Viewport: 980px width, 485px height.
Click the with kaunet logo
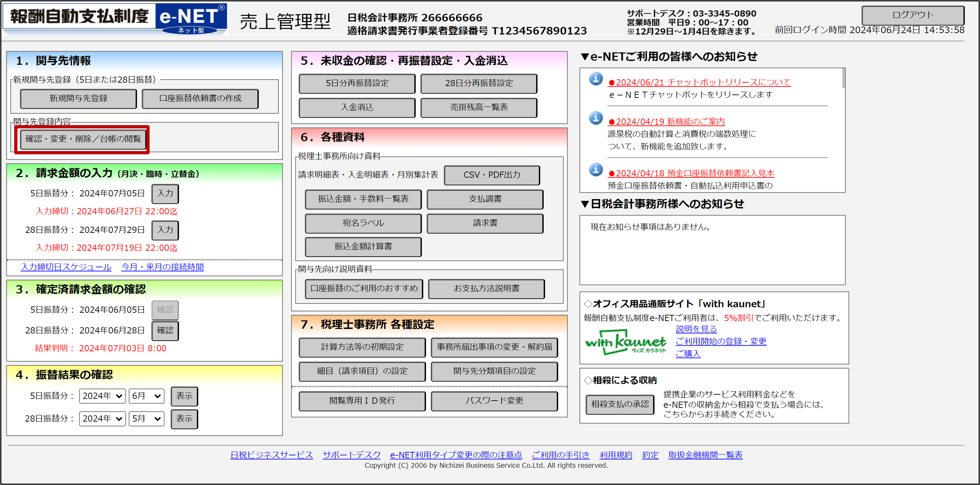pos(625,342)
